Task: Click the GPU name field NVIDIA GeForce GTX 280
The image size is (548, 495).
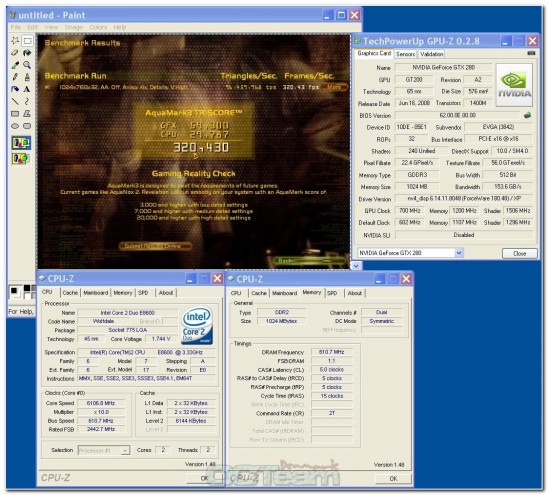Action: (443, 67)
